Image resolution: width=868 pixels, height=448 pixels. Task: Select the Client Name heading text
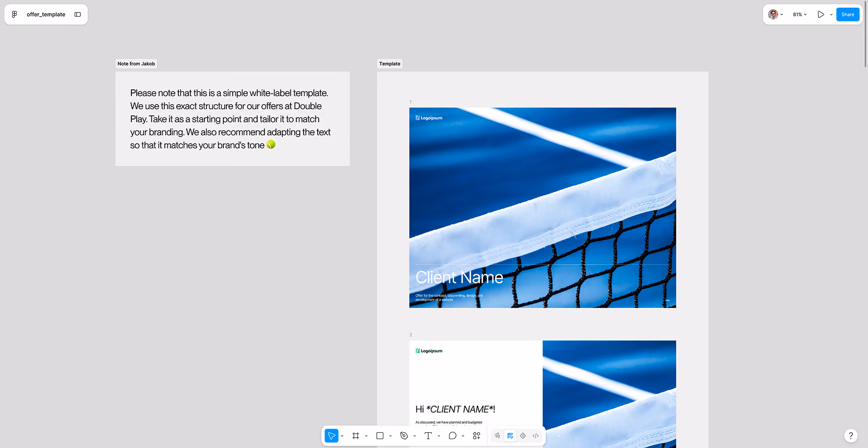pyautogui.click(x=459, y=277)
